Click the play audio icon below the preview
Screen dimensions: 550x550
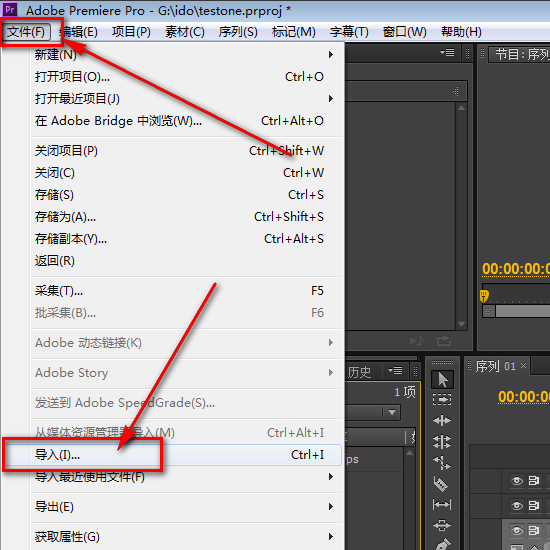tap(417, 341)
